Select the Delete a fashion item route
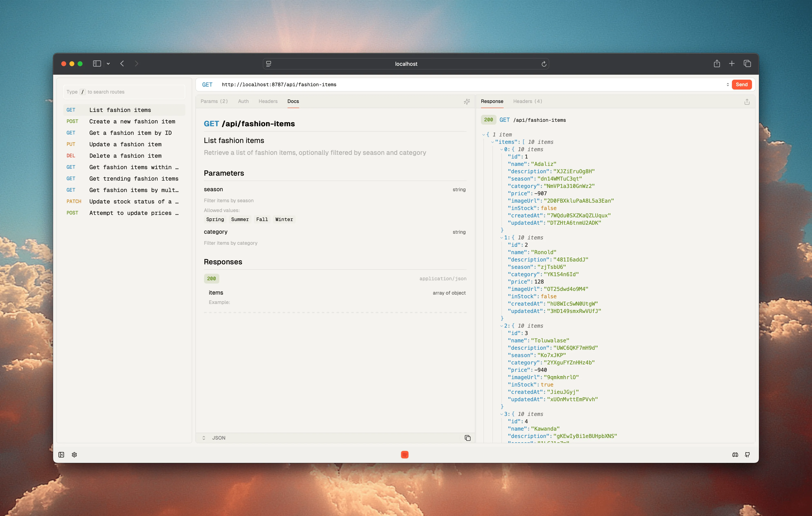The image size is (812, 516). (x=125, y=155)
